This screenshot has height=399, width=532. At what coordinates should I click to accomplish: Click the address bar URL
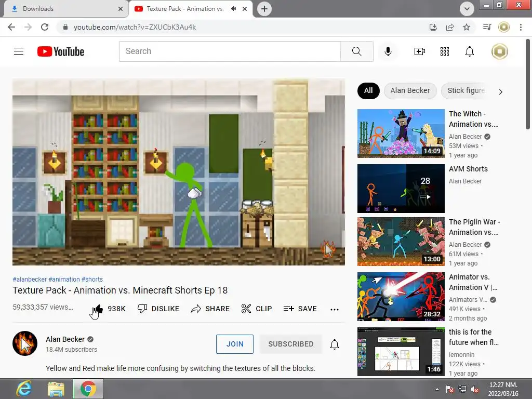(135, 27)
